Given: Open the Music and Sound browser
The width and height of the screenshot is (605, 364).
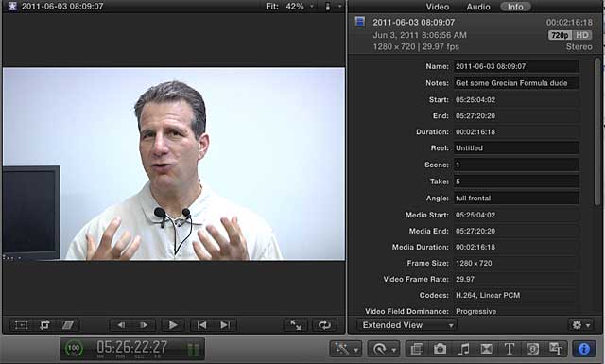Looking at the screenshot, I should (463, 349).
